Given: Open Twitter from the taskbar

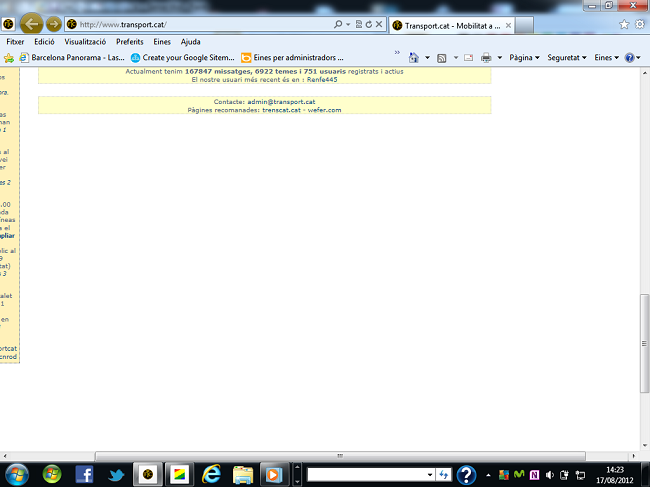Looking at the screenshot, I should (115, 474).
